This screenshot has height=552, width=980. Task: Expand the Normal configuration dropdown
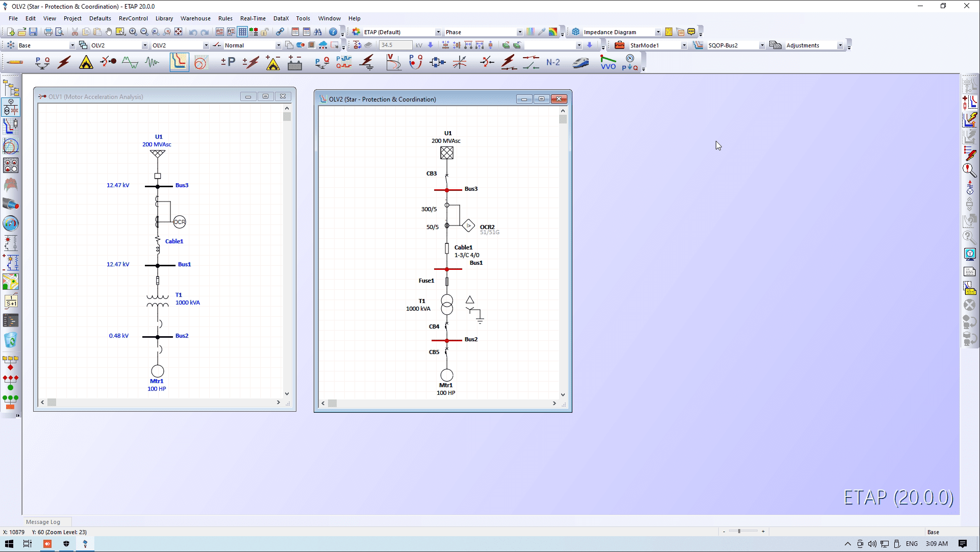pos(278,45)
